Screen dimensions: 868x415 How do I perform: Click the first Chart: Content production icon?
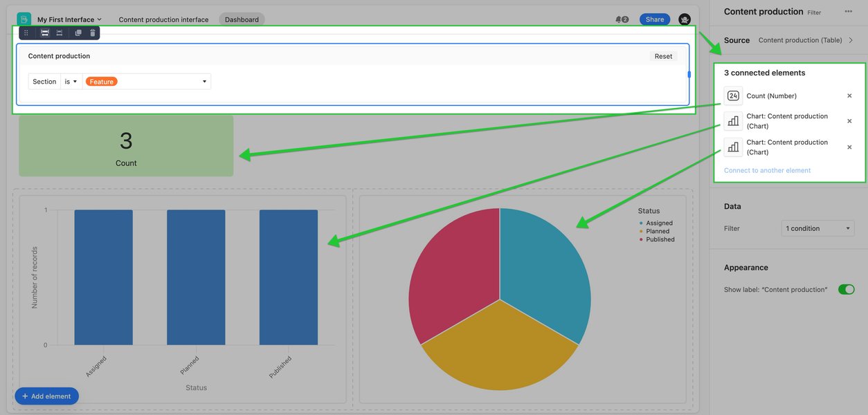click(733, 121)
